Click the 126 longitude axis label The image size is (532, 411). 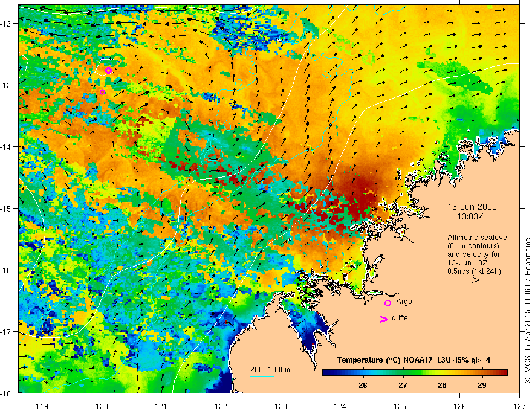tap(459, 407)
